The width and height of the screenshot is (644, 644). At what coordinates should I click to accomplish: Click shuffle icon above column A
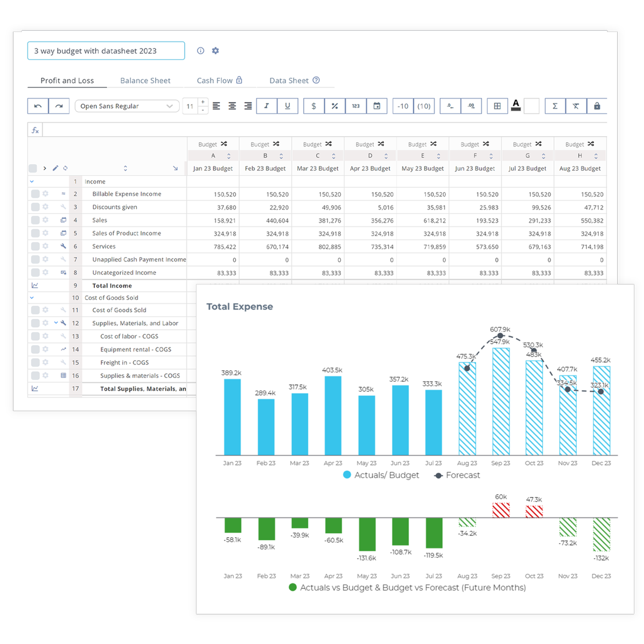tap(224, 144)
